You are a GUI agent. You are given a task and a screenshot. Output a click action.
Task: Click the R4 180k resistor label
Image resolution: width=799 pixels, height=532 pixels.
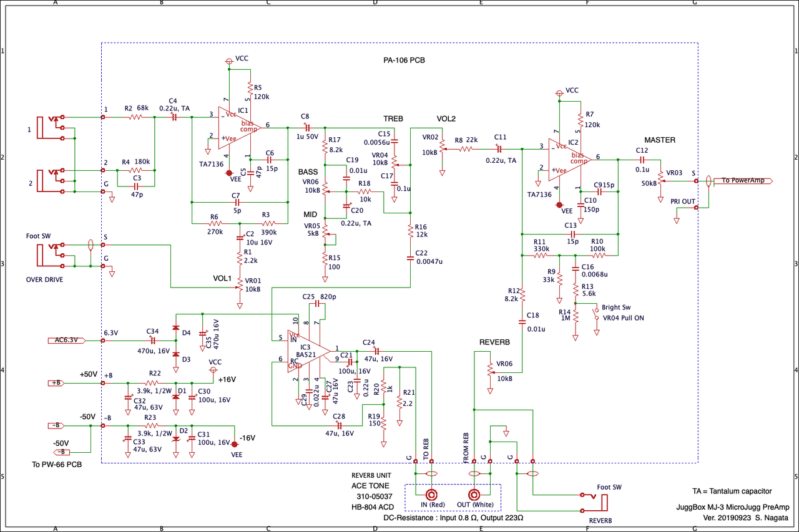click(135, 162)
